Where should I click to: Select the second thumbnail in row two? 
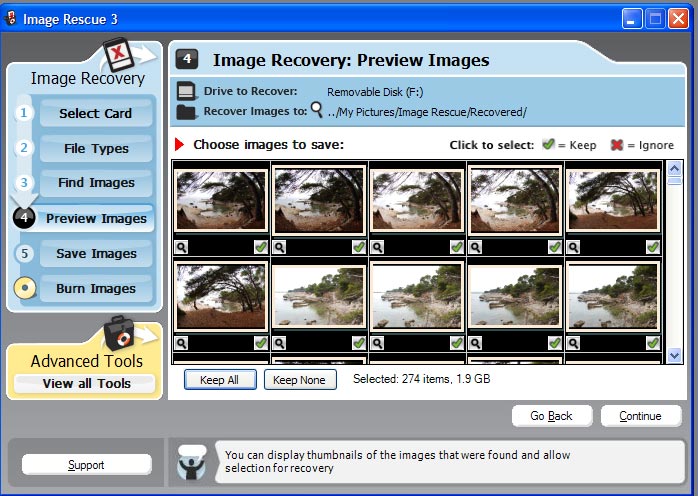click(x=319, y=297)
